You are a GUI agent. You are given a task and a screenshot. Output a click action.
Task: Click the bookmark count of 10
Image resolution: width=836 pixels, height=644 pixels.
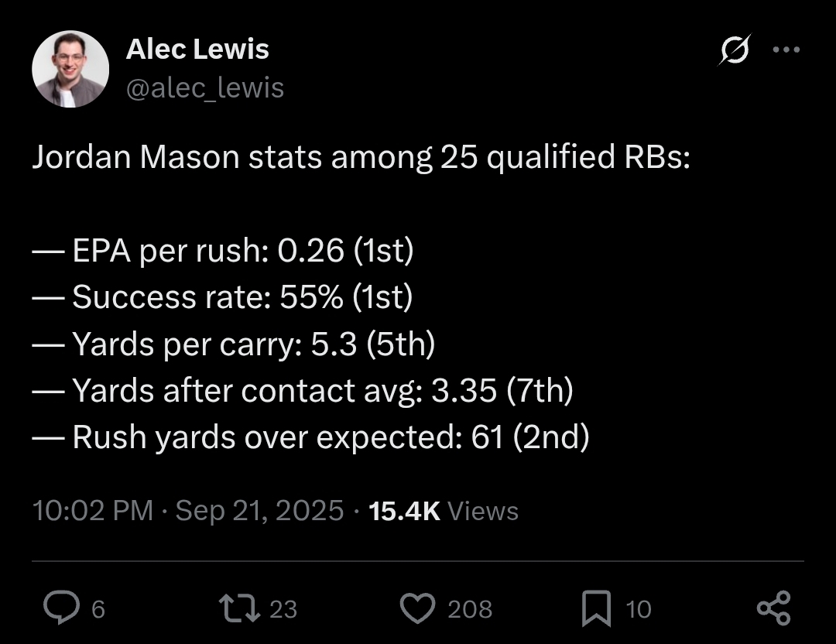point(638,609)
